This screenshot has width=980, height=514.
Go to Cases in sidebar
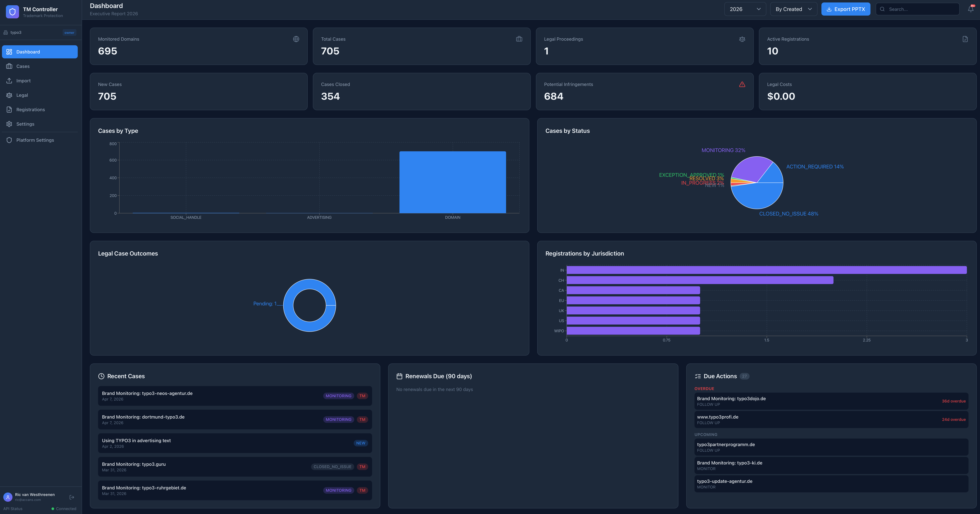40,66
